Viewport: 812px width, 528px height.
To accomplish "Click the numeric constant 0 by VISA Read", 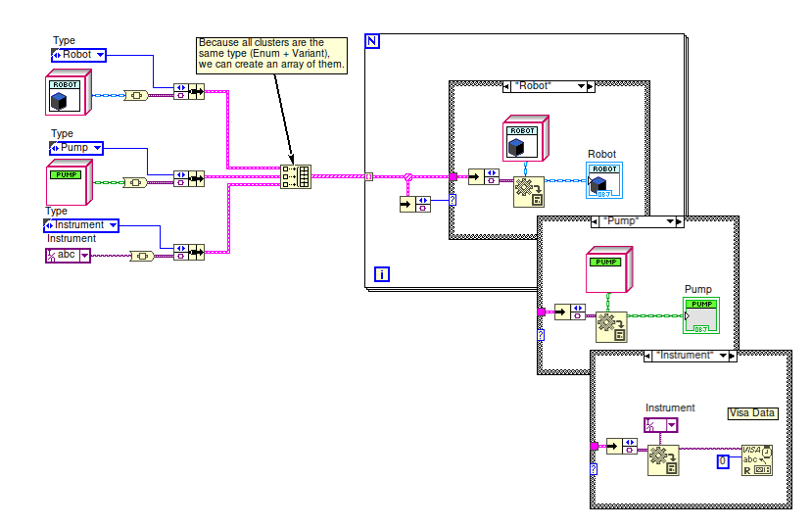I will pyautogui.click(x=723, y=461).
